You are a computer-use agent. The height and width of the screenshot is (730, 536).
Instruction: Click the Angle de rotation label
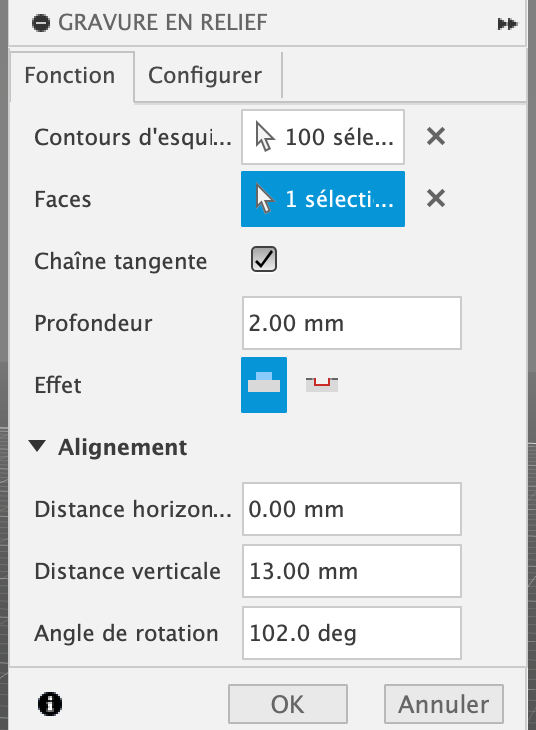pyautogui.click(x=126, y=633)
